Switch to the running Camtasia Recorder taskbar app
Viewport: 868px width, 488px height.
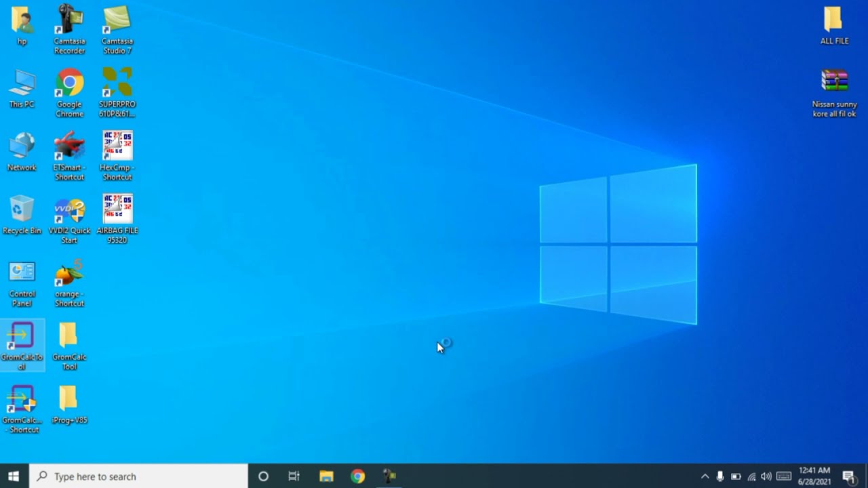(389, 476)
